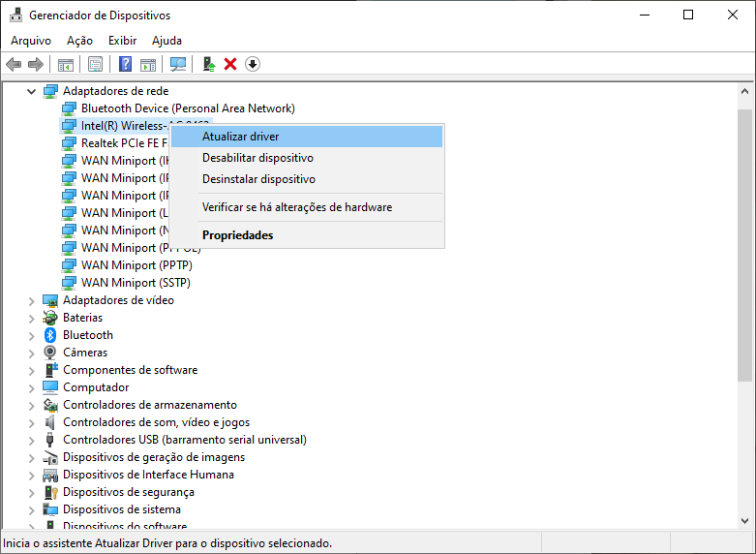Click the Câmeras webcam icon

click(x=49, y=353)
